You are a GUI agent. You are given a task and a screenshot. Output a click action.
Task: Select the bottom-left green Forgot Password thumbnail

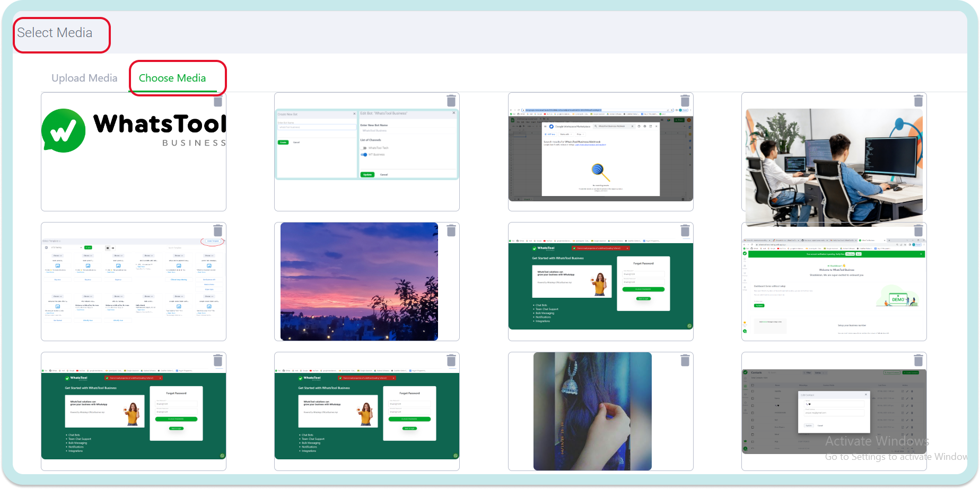pyautogui.click(x=134, y=414)
